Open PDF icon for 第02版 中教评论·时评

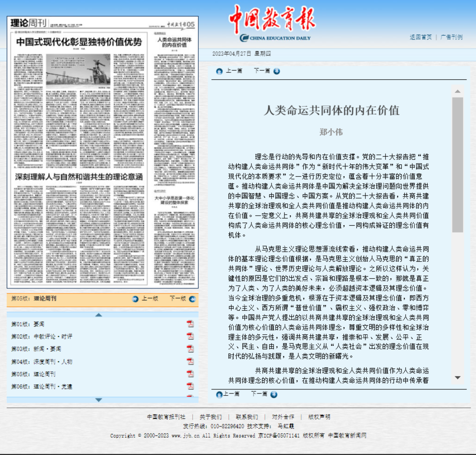point(190,336)
